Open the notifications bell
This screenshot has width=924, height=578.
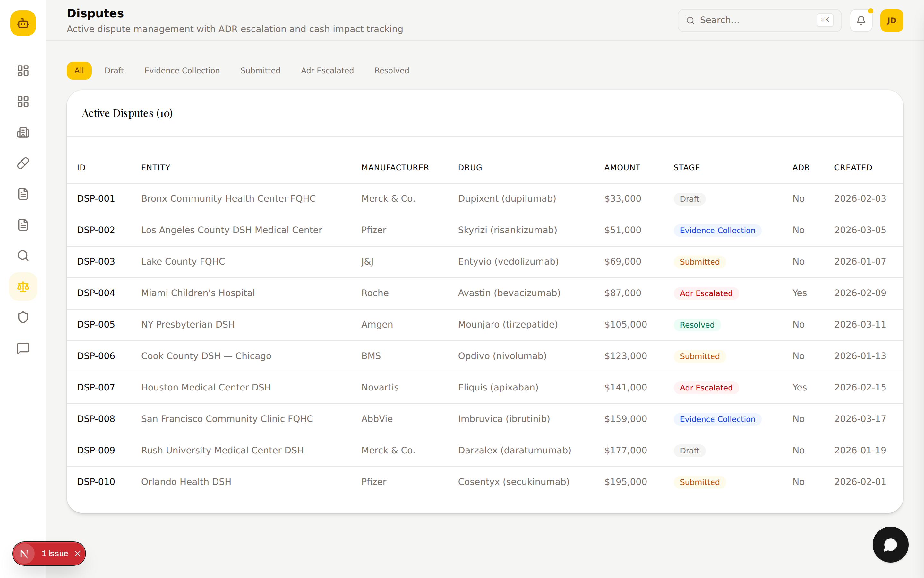coord(861,20)
